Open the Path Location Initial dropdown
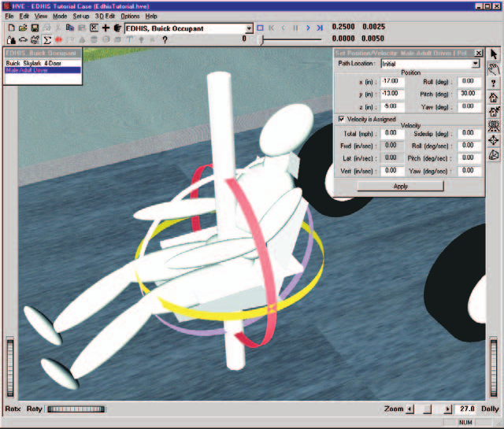Screen dimensions: 504x429 tap(476, 64)
